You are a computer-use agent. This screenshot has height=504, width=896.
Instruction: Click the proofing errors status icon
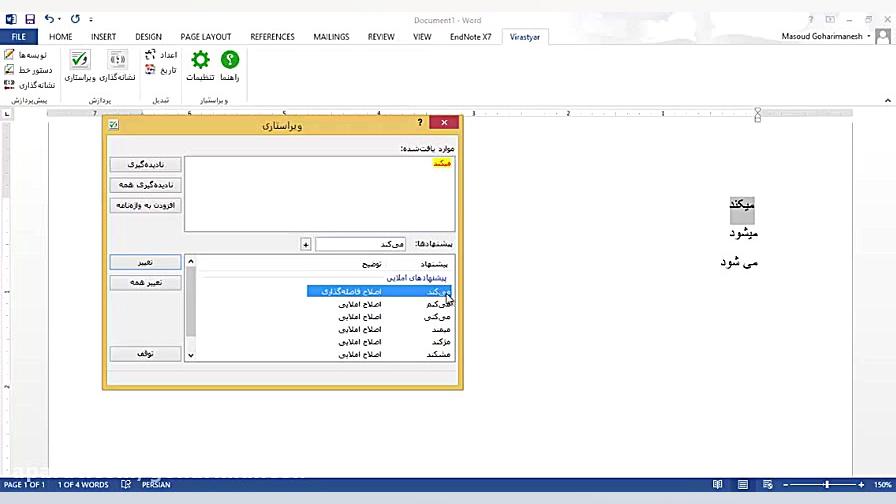point(126,485)
